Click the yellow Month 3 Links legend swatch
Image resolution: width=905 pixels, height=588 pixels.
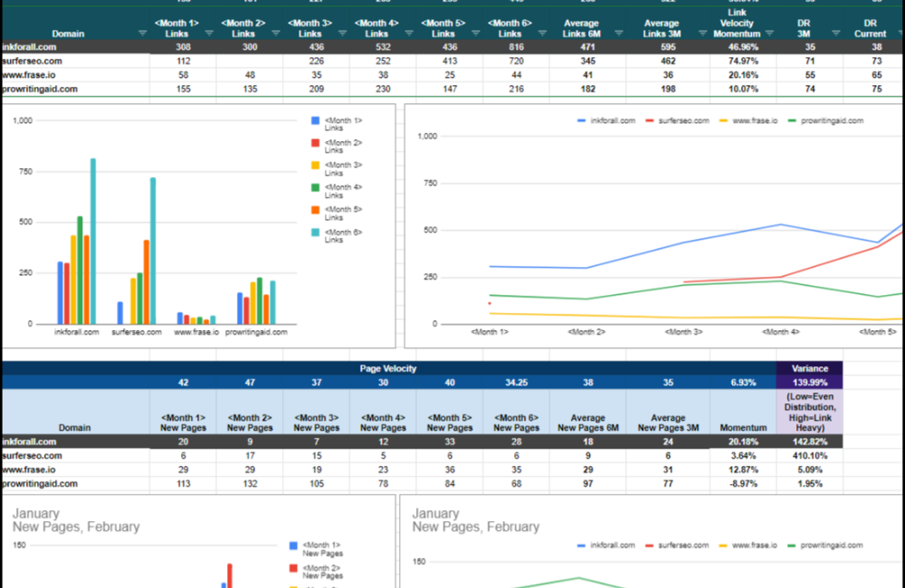315,165
